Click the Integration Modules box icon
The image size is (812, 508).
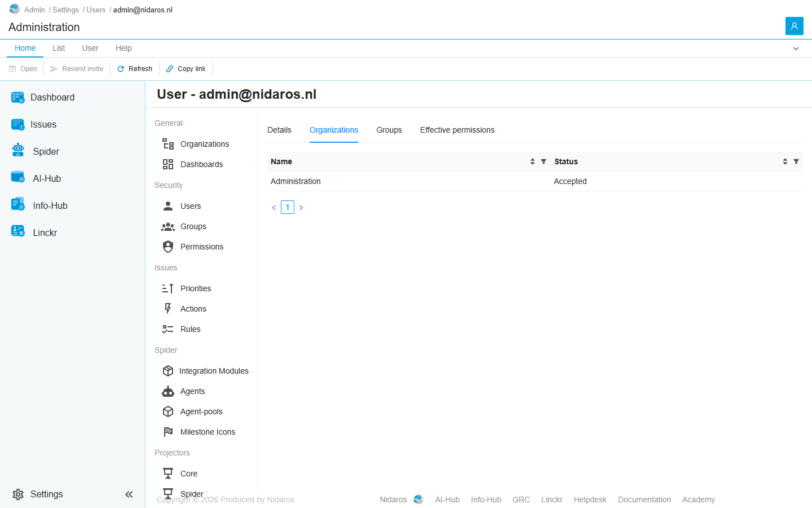click(x=168, y=371)
